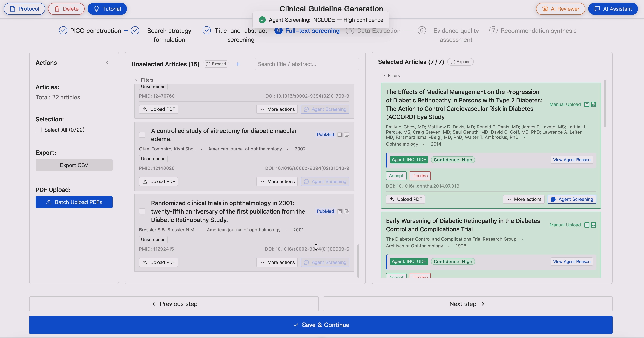Click the text icon on Early Worsening article

587,225
